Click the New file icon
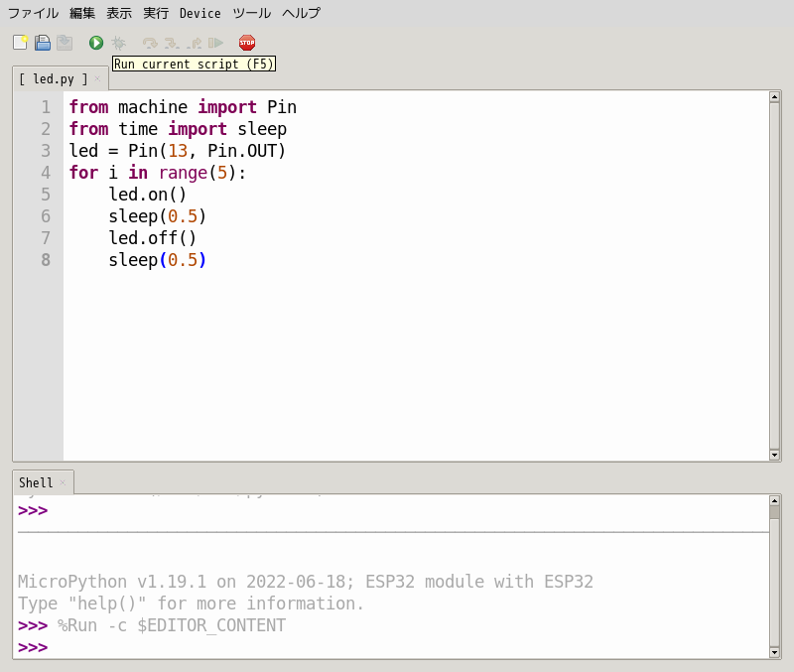 (20, 43)
